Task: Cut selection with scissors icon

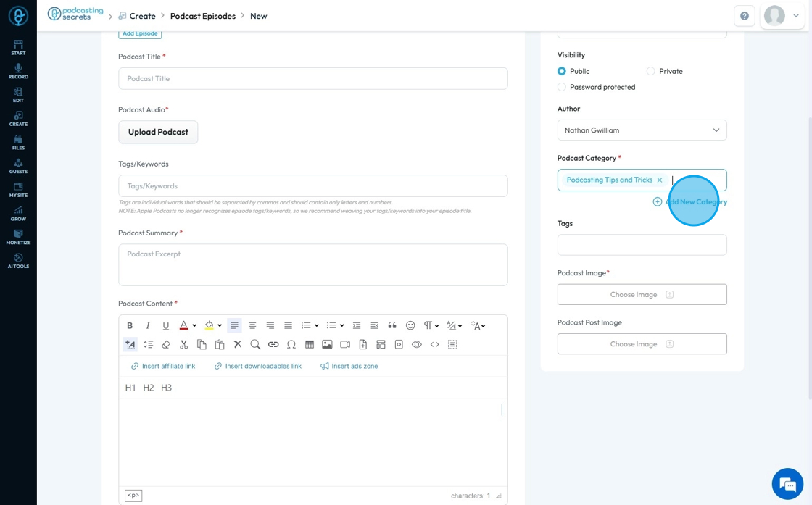Action: coord(184,345)
